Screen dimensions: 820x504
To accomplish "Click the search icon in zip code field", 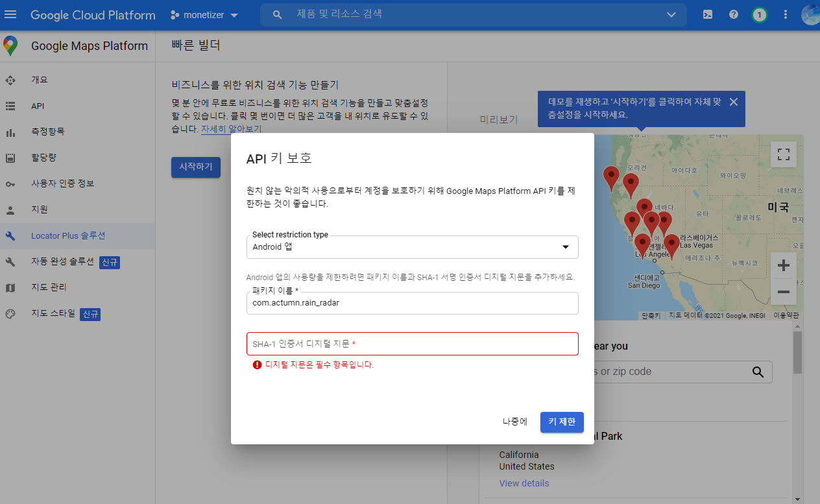I will pyautogui.click(x=758, y=372).
